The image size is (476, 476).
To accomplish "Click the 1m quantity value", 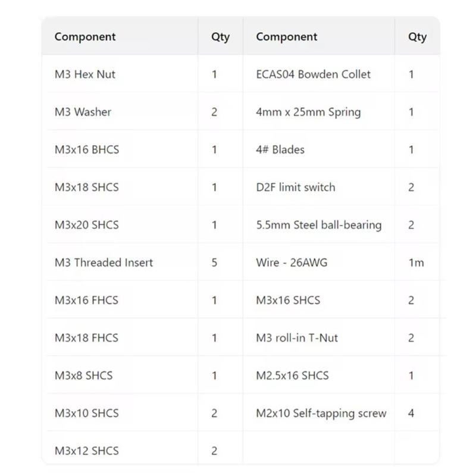I will click(416, 262).
